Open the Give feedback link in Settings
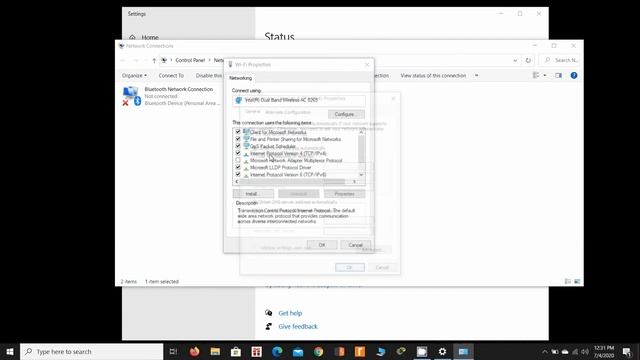The height and width of the screenshot is (360, 640). pyautogui.click(x=298, y=326)
